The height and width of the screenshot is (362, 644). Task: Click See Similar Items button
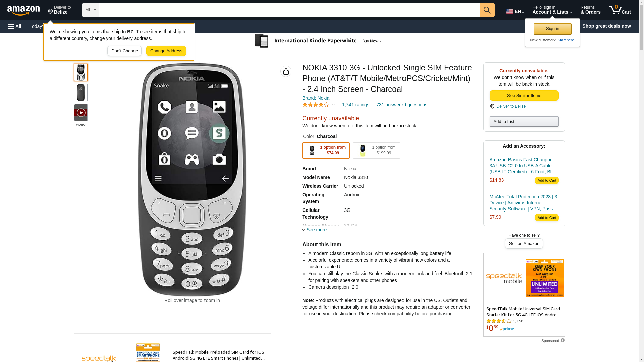[x=524, y=96]
